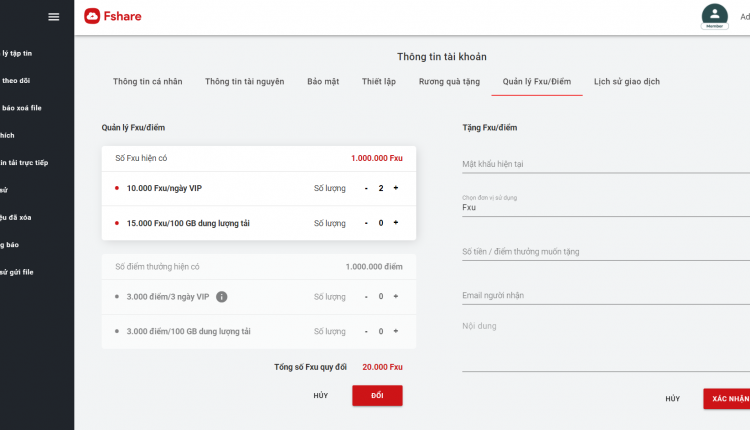Screen dimensions: 750x430
Task: Open the Rương quà tặng tab
Action: point(449,81)
